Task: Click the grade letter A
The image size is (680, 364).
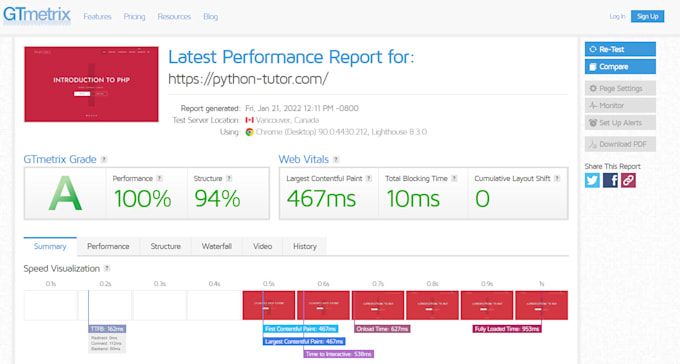Action: [x=65, y=193]
